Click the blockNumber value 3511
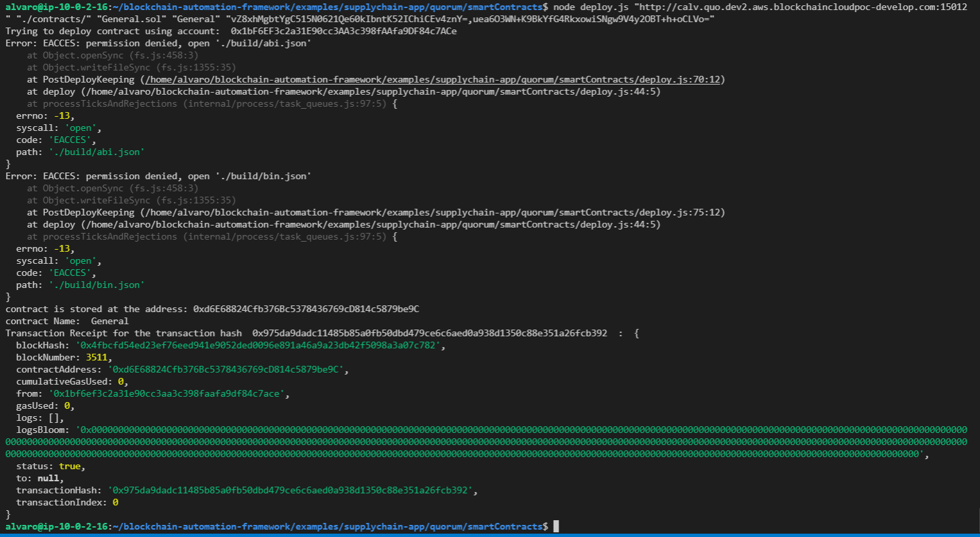 tap(97, 357)
